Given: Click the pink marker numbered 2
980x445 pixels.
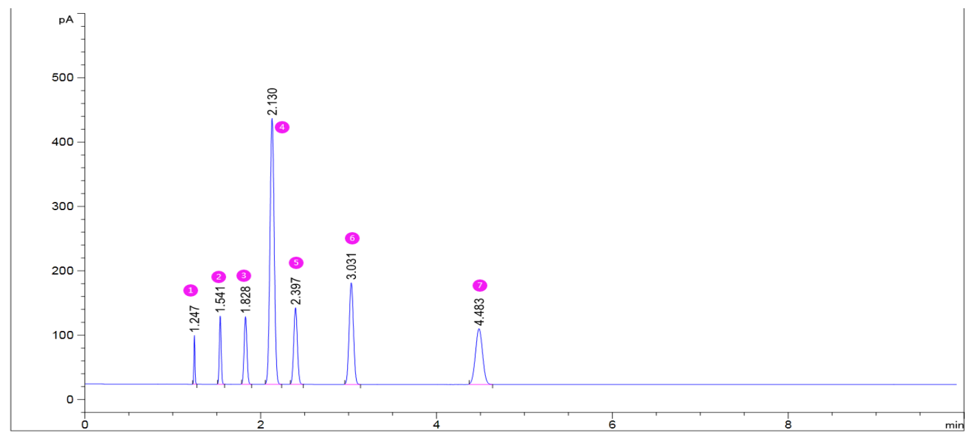Looking at the screenshot, I should pyautogui.click(x=219, y=277).
